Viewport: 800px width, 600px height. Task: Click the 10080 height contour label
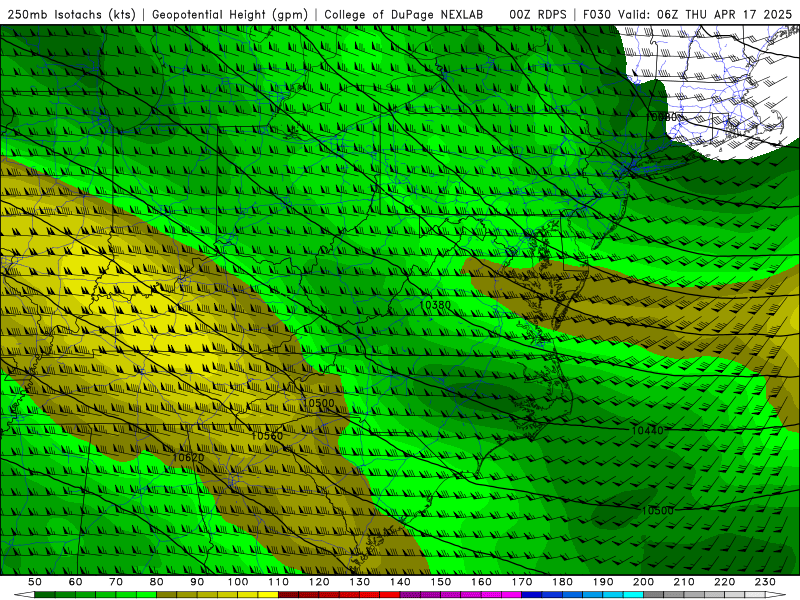click(661, 117)
